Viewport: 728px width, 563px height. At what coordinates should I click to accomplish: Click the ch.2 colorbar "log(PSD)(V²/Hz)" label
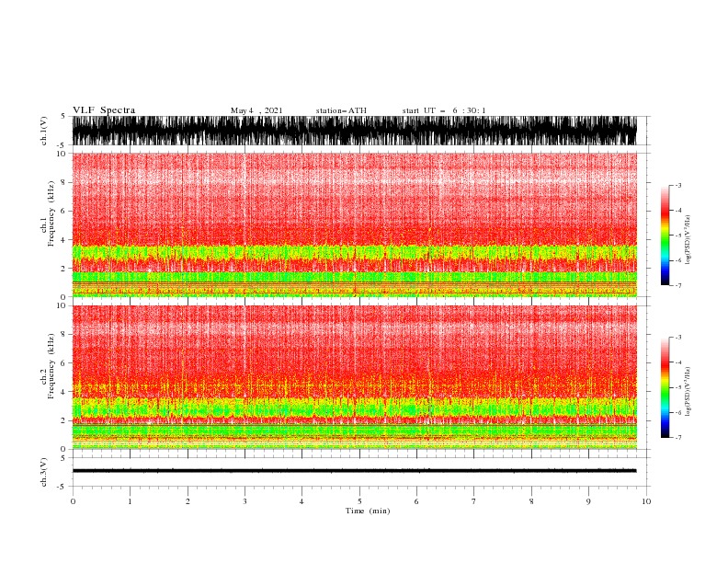pyautogui.click(x=688, y=392)
